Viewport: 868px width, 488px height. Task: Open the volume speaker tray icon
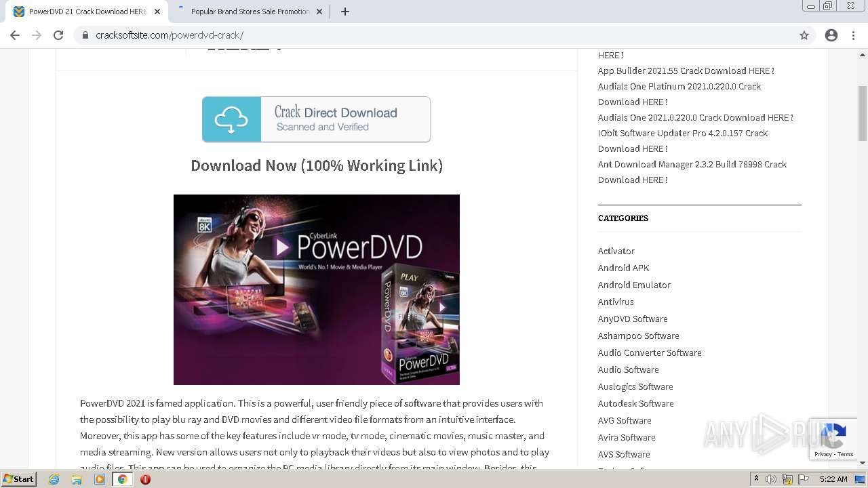[x=771, y=479]
